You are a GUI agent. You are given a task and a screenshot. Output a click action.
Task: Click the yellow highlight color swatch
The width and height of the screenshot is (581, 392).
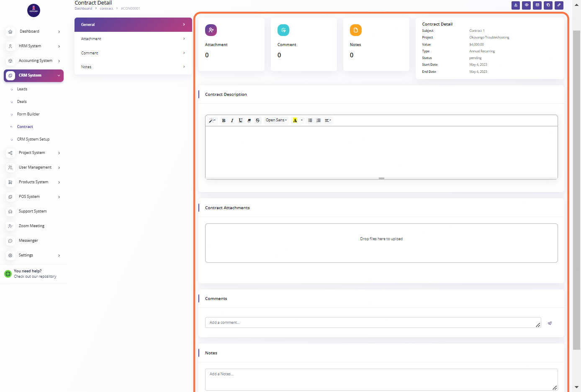pos(295,120)
